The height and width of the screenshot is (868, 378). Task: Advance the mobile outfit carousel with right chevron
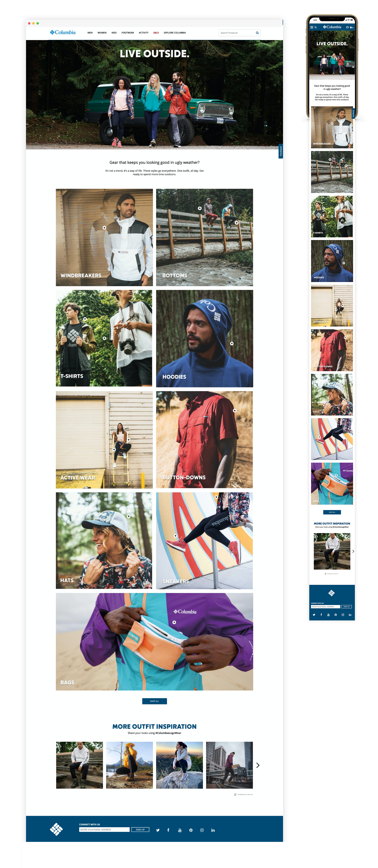coord(353,551)
